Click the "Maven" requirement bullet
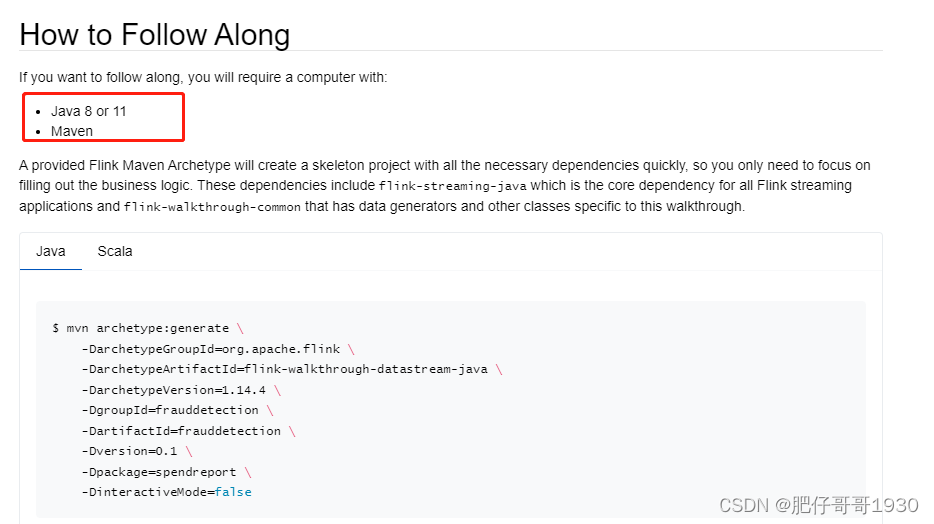 72,131
